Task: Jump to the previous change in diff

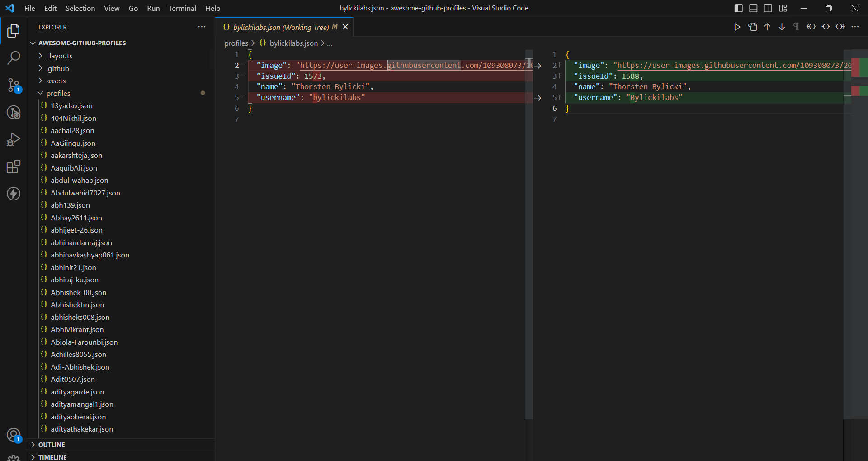Action: [767, 27]
